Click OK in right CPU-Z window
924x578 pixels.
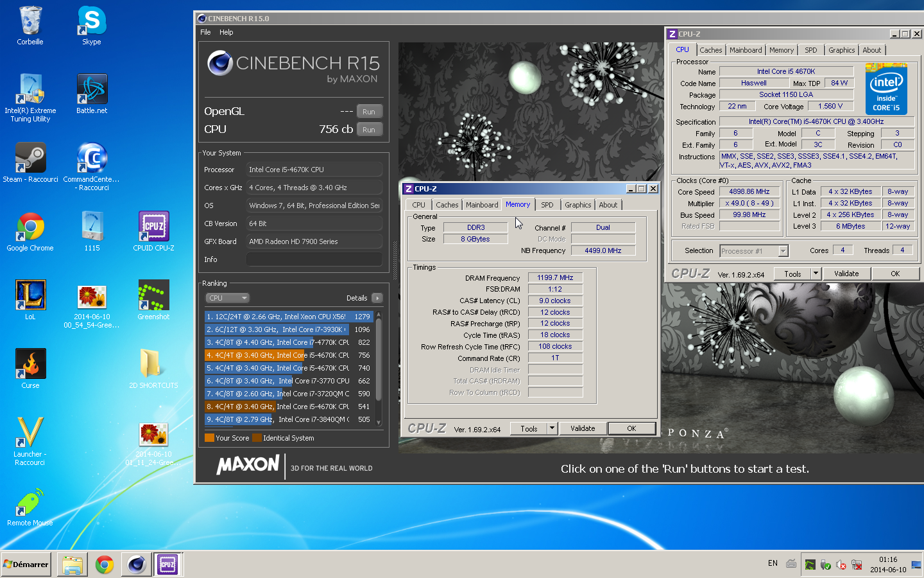pyautogui.click(x=895, y=274)
